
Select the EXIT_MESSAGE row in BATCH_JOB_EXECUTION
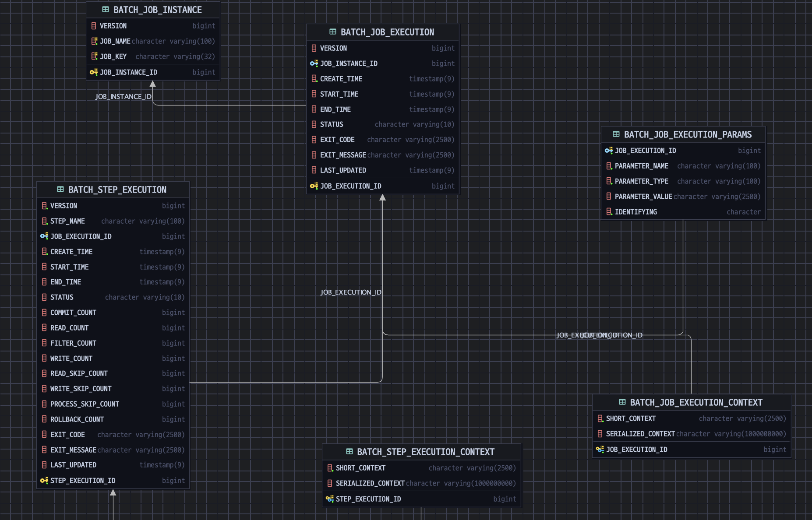[x=343, y=155]
